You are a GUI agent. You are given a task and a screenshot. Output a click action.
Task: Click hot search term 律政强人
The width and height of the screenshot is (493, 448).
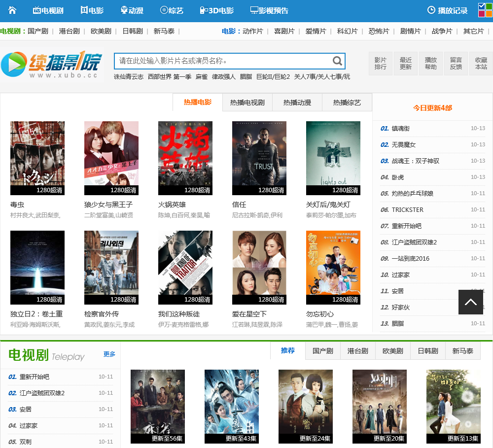click(223, 77)
